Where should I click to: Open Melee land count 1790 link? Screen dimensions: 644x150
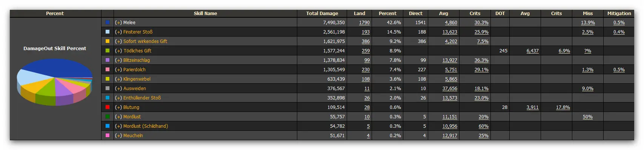pyautogui.click(x=364, y=23)
